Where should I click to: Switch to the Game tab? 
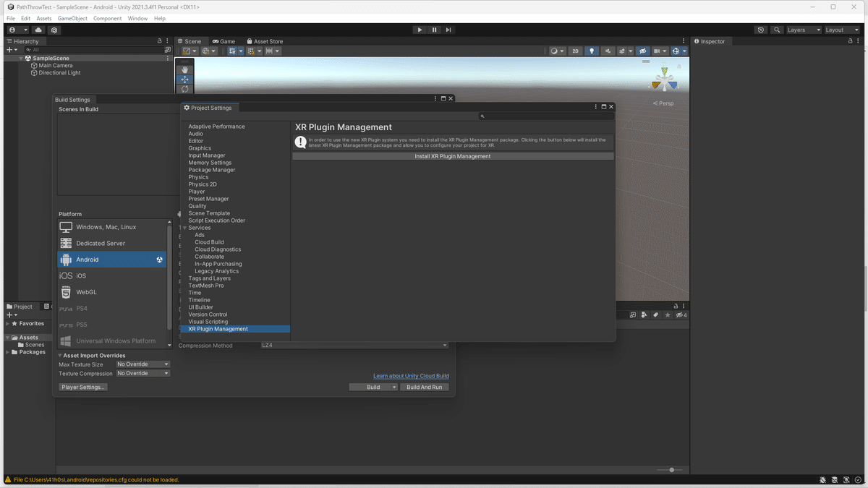224,41
